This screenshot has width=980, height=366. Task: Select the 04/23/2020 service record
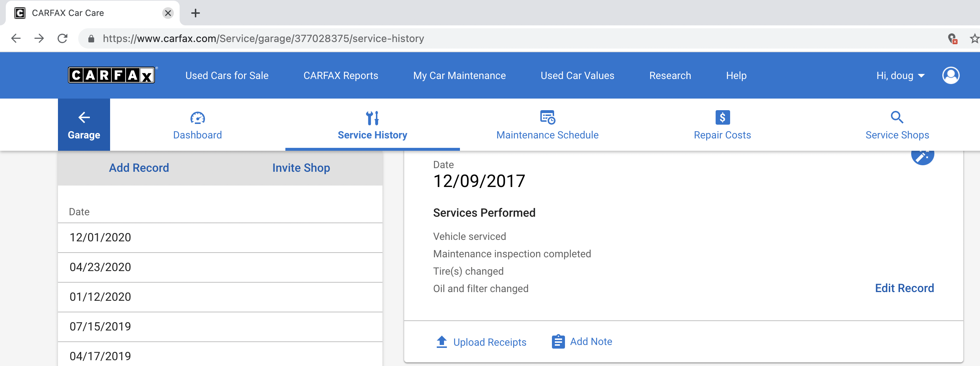tap(220, 267)
